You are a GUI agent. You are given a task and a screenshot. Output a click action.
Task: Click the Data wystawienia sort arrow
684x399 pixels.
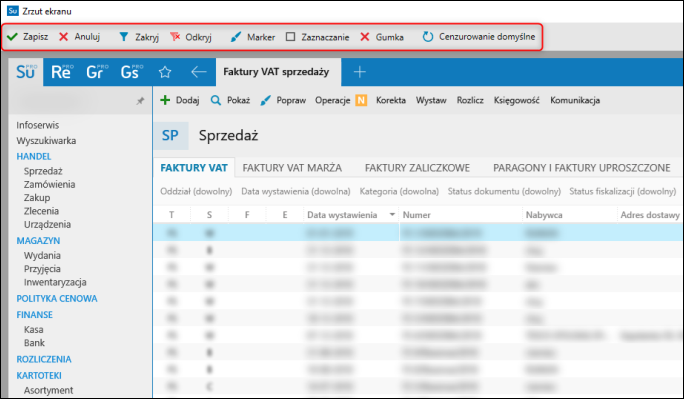pos(392,215)
